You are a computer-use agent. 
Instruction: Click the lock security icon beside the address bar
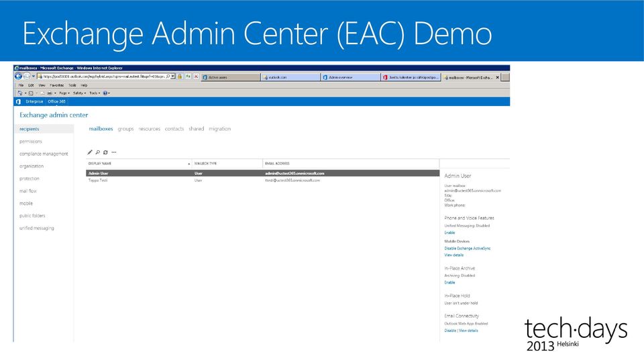pyautogui.click(x=180, y=76)
